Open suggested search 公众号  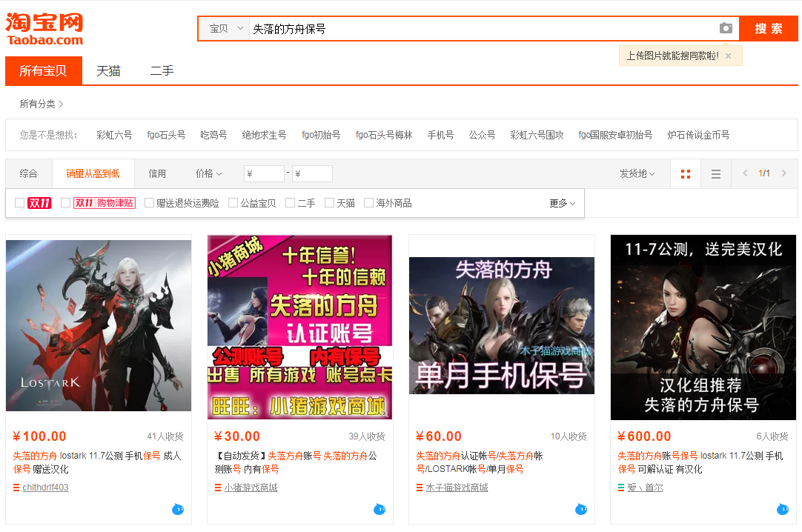point(482,135)
